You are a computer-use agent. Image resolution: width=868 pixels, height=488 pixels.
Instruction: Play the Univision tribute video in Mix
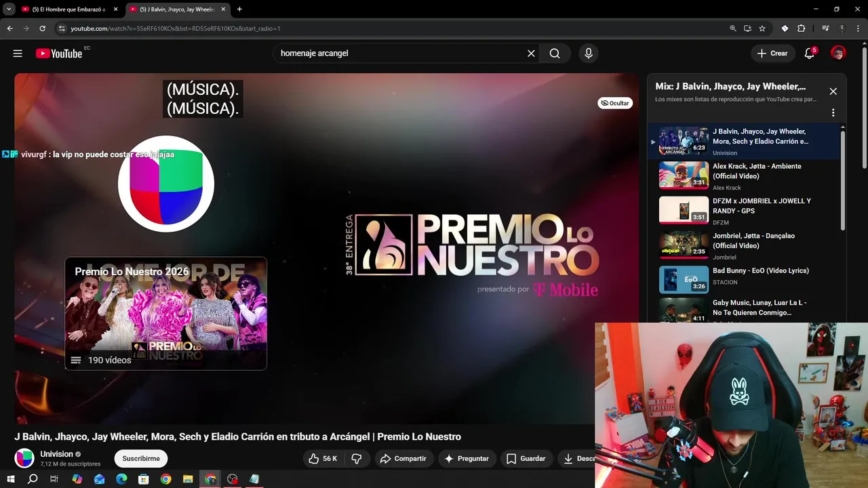click(x=745, y=141)
